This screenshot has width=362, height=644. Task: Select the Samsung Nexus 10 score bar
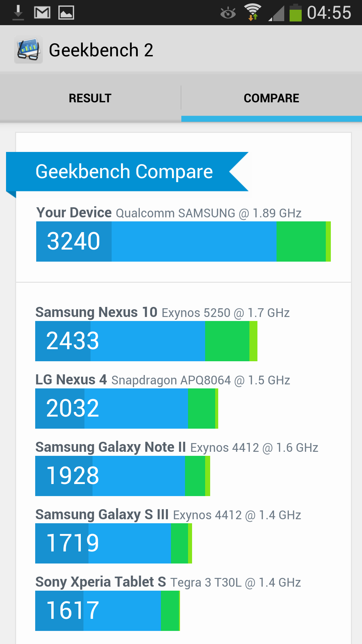(x=146, y=341)
